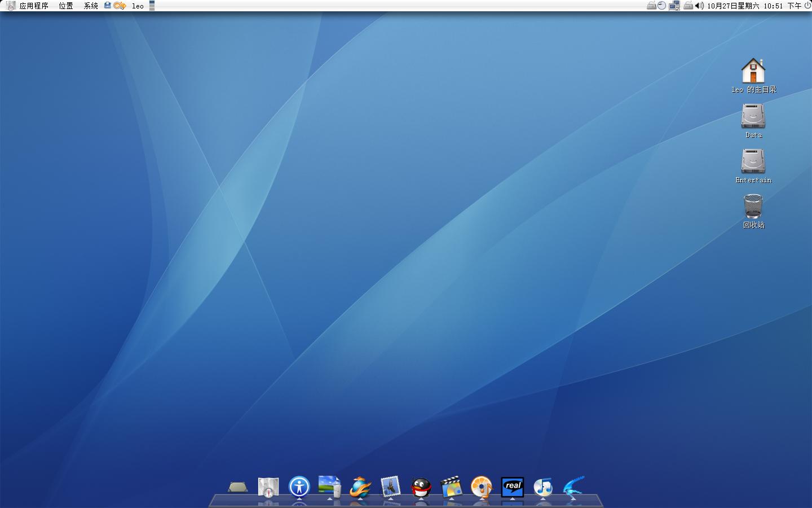This screenshot has width=812, height=508.
Task: Launch the RealPlayer dock icon
Action: point(513,487)
